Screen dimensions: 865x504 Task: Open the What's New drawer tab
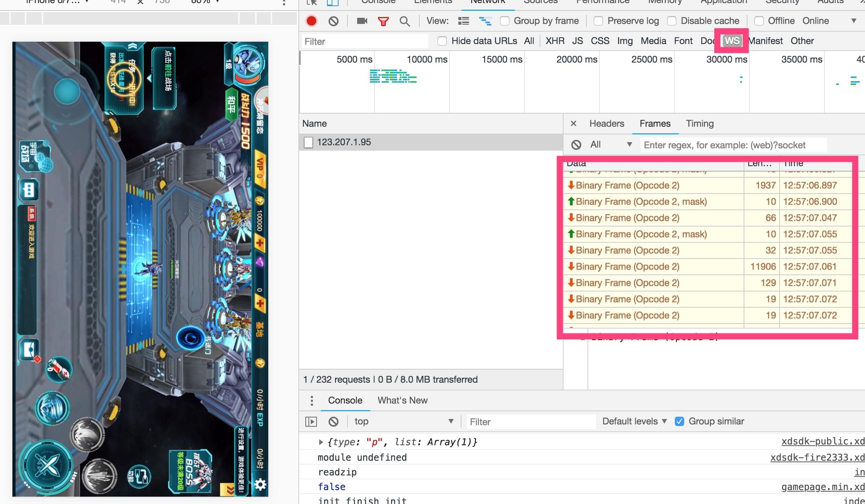coord(402,400)
